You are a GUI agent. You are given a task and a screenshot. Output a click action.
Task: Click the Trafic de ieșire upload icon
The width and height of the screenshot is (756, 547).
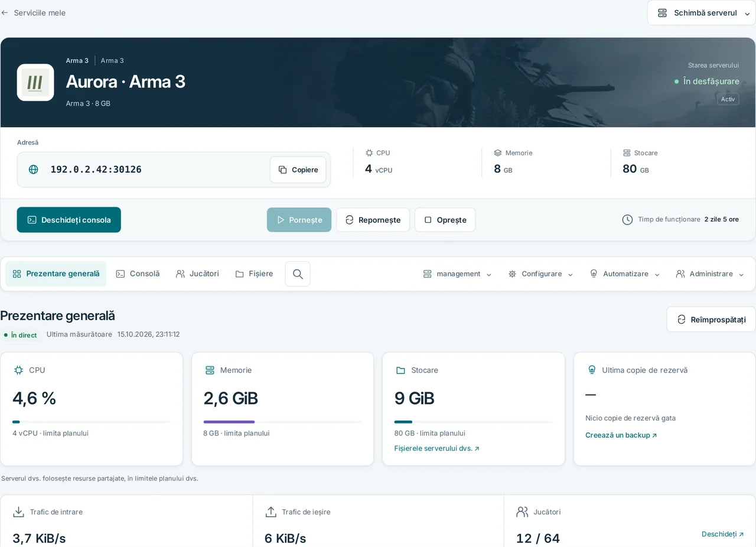point(271,512)
